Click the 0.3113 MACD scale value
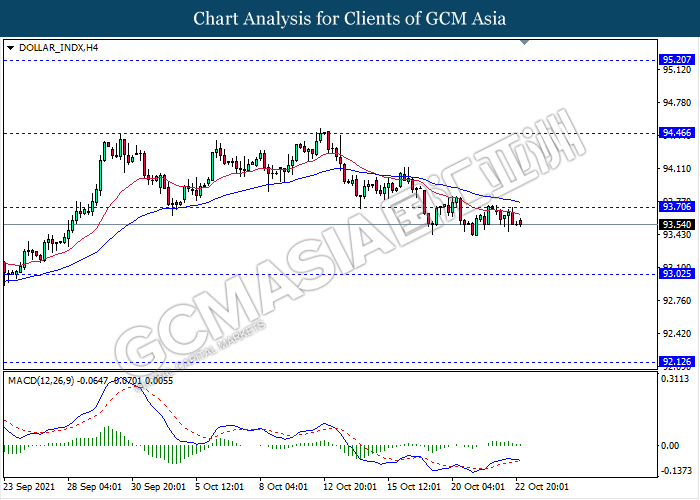Viewport: 700px width, 500px height. [675, 379]
